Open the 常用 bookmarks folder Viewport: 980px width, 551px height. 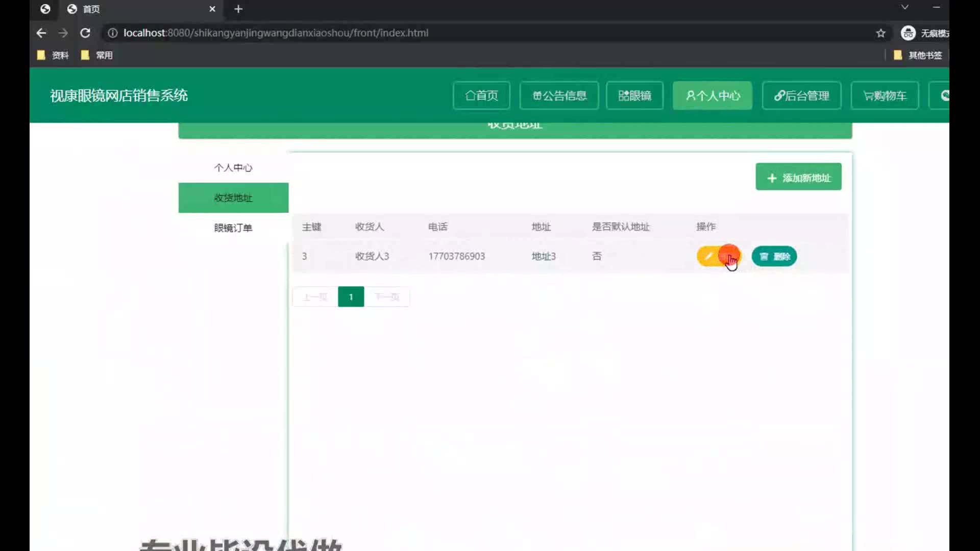97,55
